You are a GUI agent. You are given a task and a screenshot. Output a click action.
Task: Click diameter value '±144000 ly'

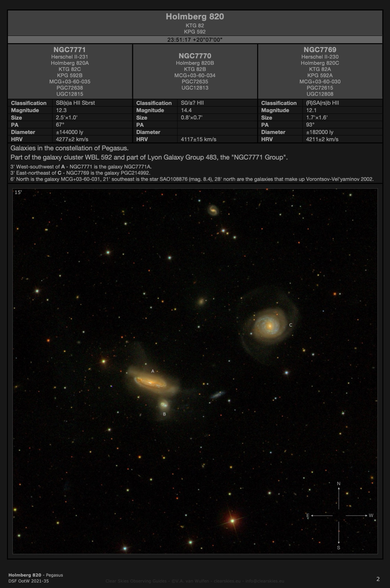click(69, 132)
